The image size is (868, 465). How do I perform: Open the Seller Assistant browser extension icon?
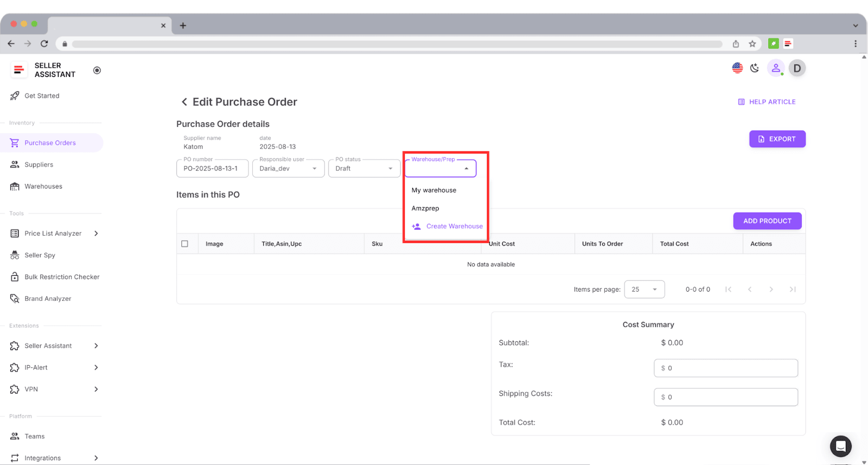pos(788,43)
